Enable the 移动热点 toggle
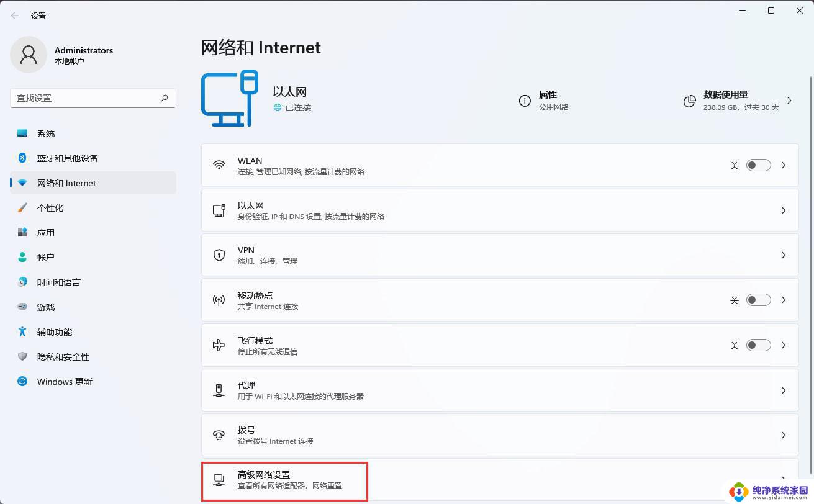Viewport: 814px width, 504px height. pyautogui.click(x=757, y=300)
